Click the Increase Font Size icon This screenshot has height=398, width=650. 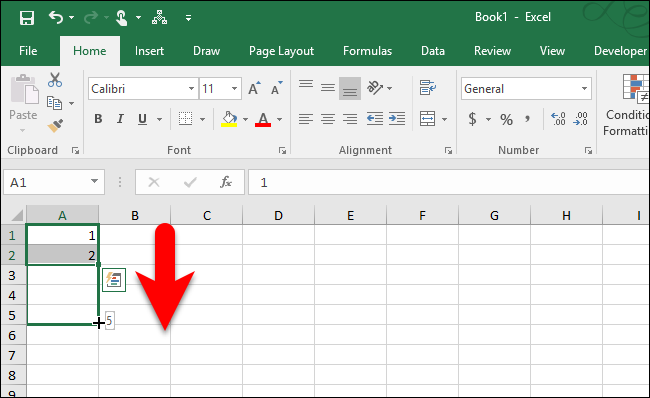254,88
